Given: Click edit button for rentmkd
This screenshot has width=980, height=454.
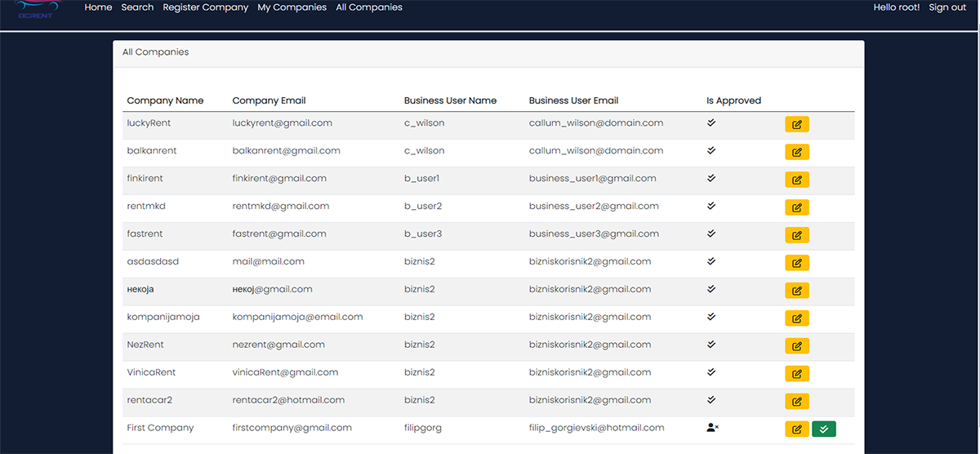Looking at the screenshot, I should pos(796,207).
